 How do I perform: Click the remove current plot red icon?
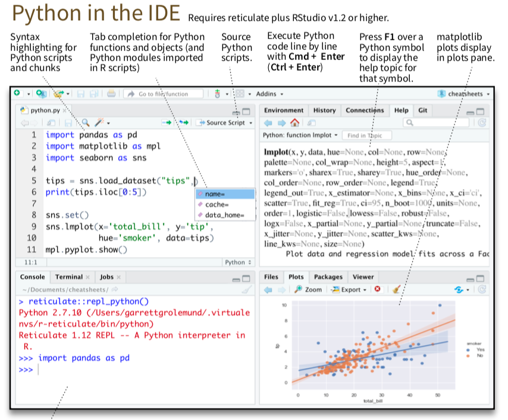[378, 289]
